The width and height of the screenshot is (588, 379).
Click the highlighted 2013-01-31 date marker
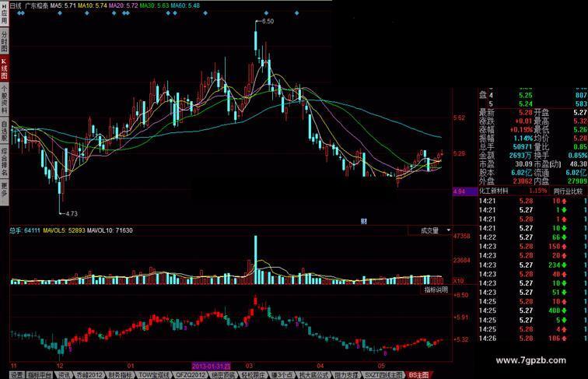(211, 366)
